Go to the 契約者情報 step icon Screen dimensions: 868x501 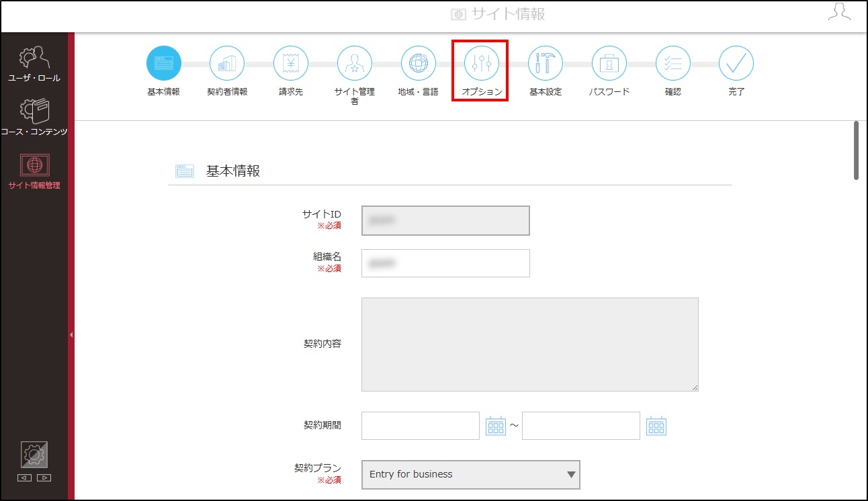227,63
